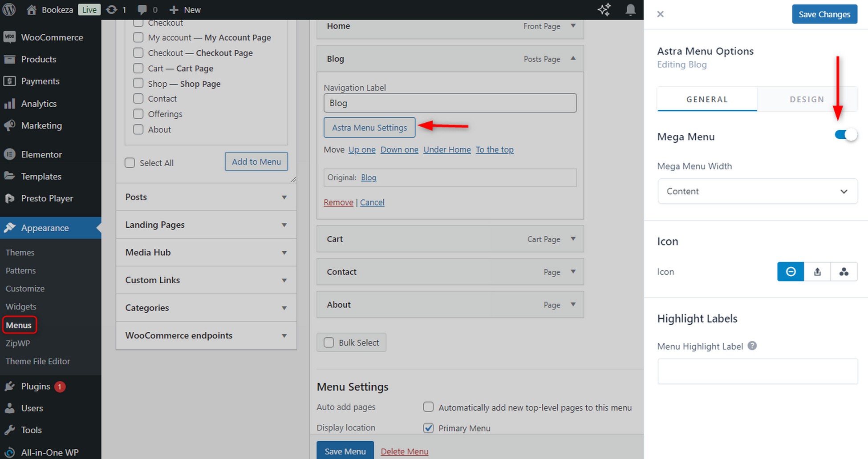Enable automatically add new top-level pages
This screenshot has width=868, height=459.
click(x=428, y=407)
